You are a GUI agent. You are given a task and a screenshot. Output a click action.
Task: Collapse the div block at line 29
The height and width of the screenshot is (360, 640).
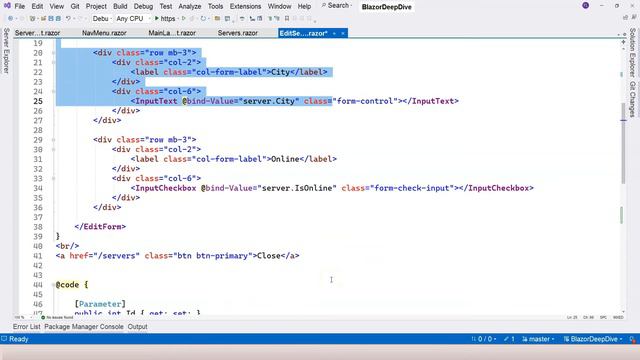click(x=53, y=140)
